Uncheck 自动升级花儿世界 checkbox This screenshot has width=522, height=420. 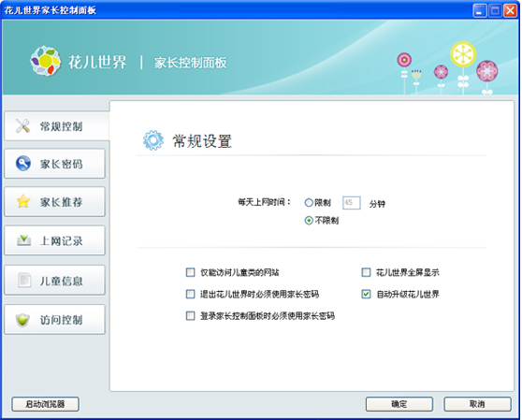366,295
